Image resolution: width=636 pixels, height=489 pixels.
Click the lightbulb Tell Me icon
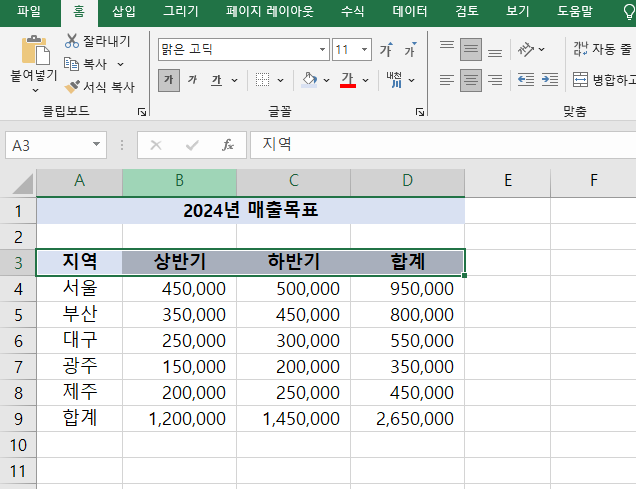point(629,11)
